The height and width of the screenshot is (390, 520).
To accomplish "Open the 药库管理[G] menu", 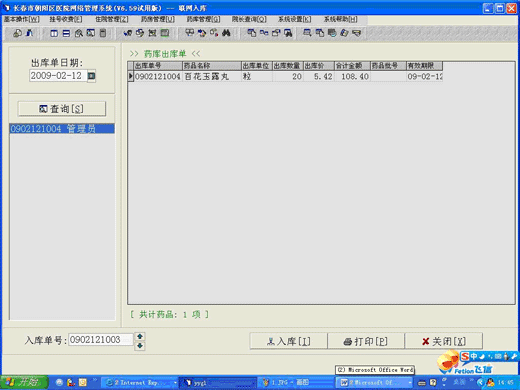I will point(203,19).
